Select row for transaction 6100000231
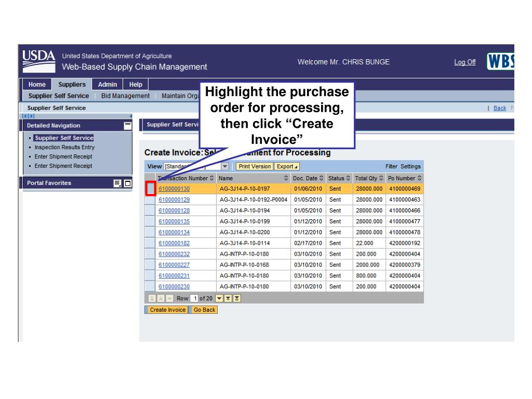 point(150,275)
